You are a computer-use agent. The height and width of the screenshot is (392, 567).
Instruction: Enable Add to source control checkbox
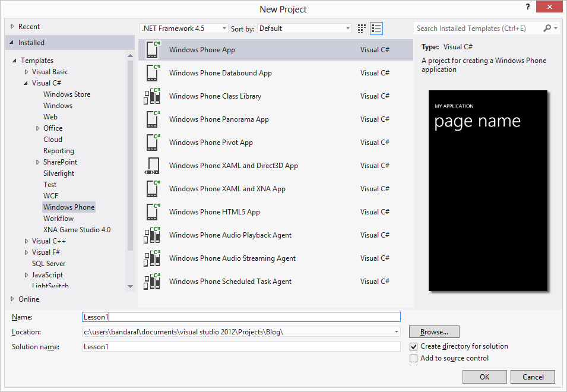pyautogui.click(x=413, y=358)
